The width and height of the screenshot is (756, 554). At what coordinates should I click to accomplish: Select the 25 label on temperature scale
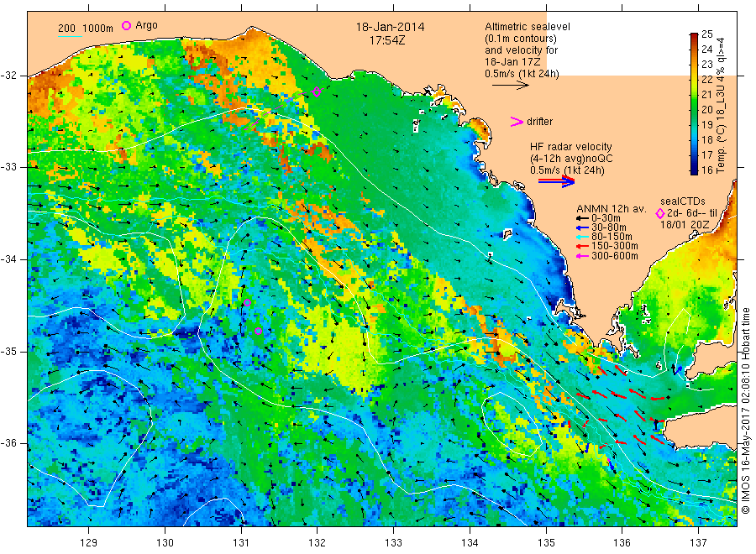click(x=706, y=34)
